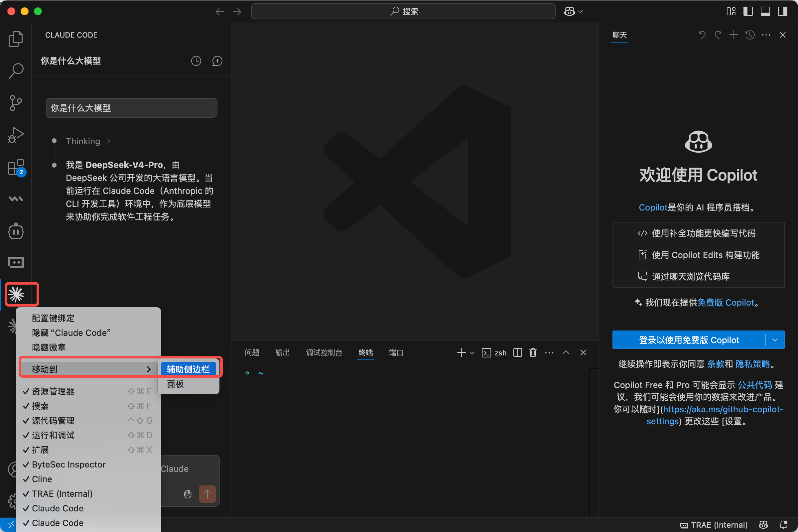Open notifications bell in status bar

783,525
